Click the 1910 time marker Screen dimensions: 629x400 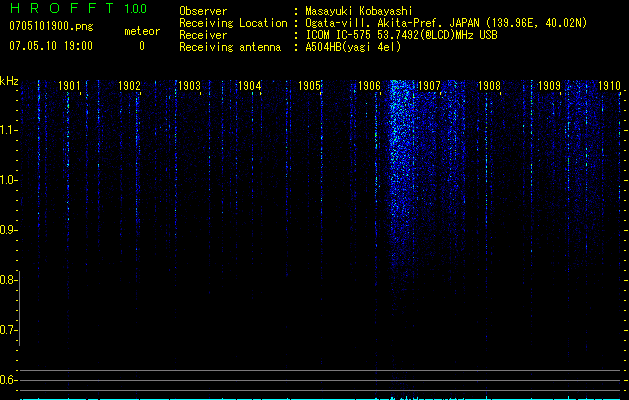click(609, 86)
